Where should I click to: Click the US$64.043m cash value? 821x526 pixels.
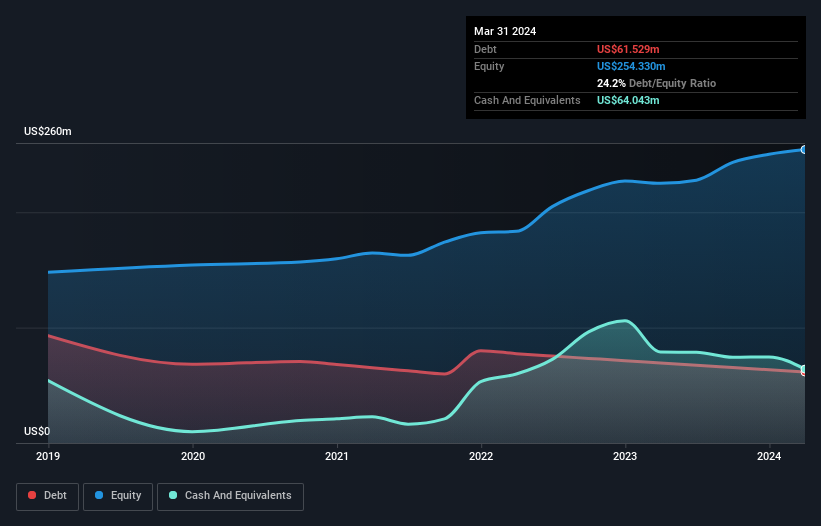[x=628, y=100]
